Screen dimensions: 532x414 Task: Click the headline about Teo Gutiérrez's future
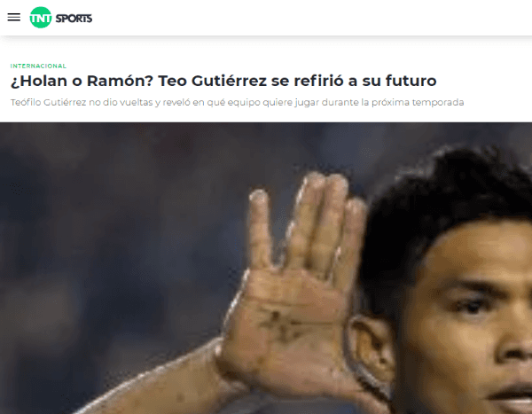(223, 81)
